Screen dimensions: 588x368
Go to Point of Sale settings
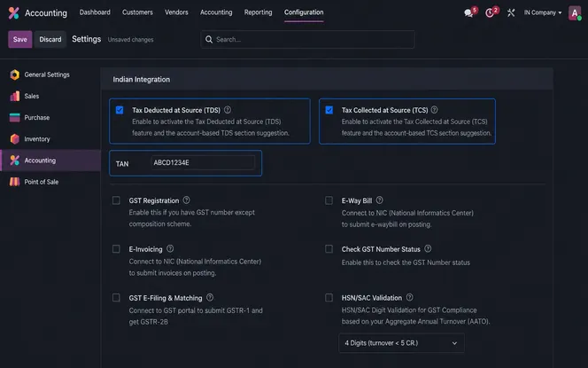(50, 182)
